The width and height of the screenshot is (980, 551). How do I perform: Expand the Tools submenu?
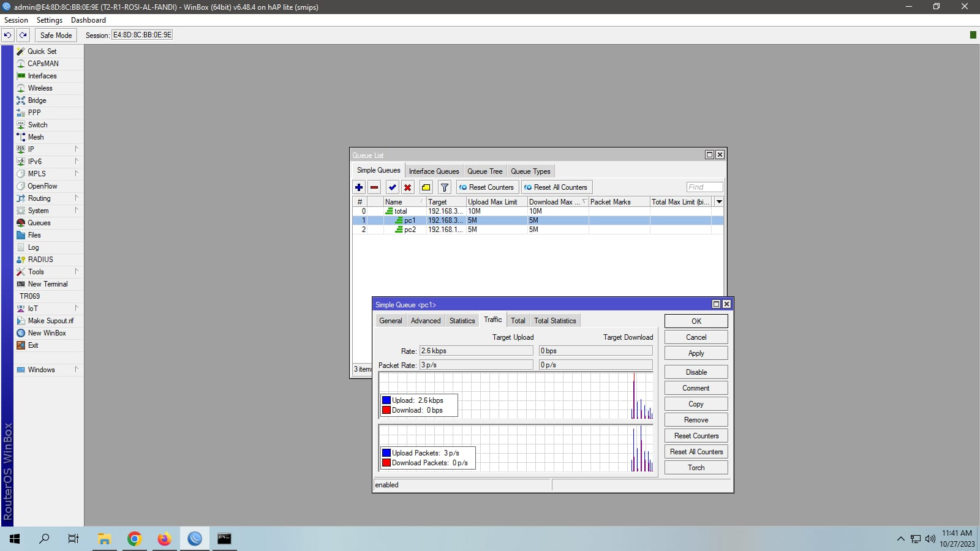pos(48,272)
